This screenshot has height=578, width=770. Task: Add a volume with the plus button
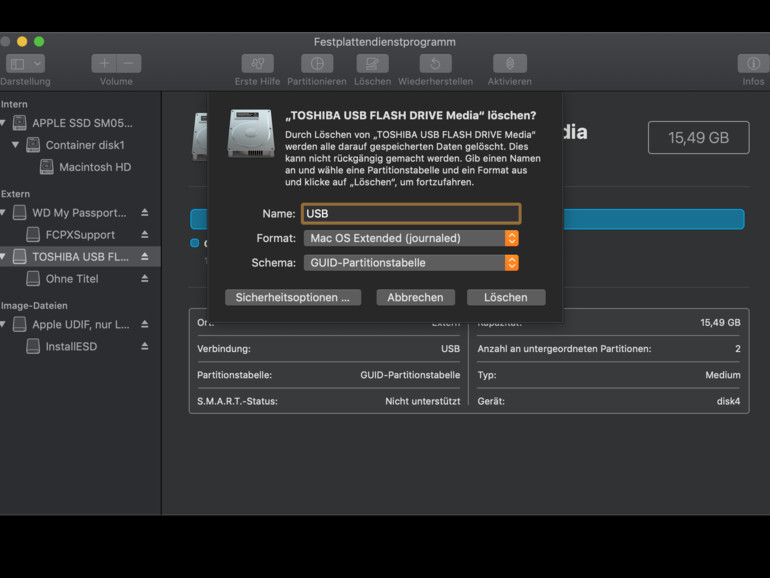105,64
